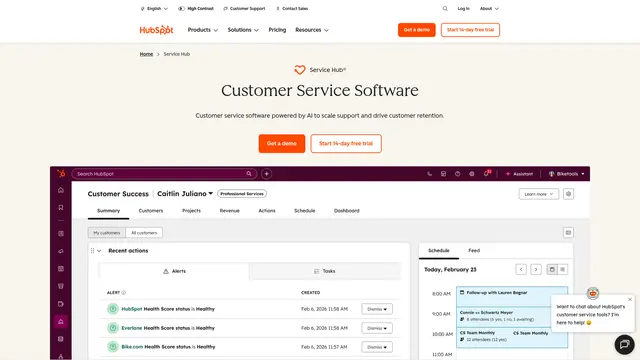Open the Contact Sales link
This screenshot has width=640, height=360.
tap(292, 9)
